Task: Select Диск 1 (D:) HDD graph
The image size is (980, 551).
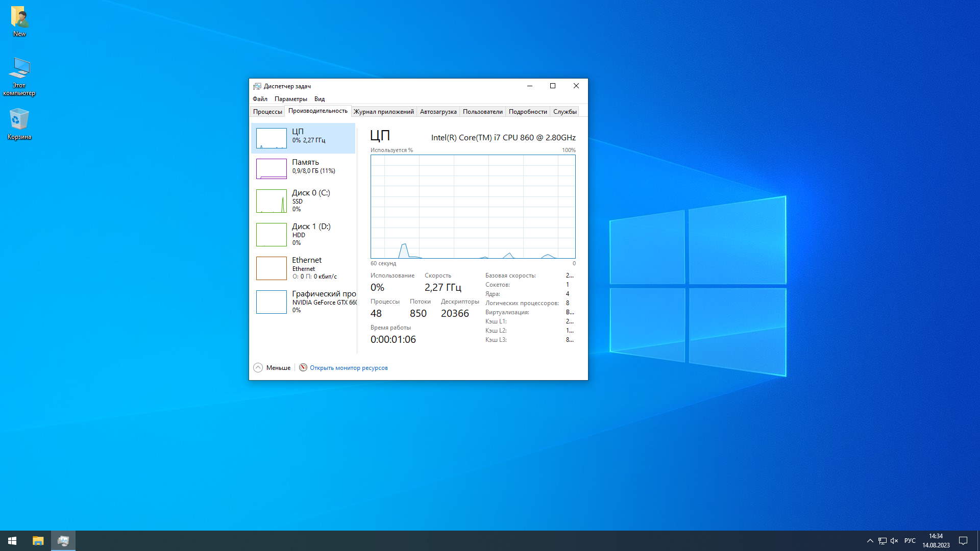Action: click(x=271, y=235)
